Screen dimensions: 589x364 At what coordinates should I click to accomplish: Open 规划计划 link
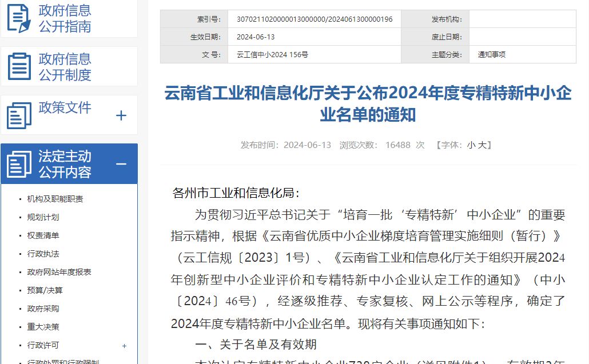pyautogui.click(x=43, y=217)
